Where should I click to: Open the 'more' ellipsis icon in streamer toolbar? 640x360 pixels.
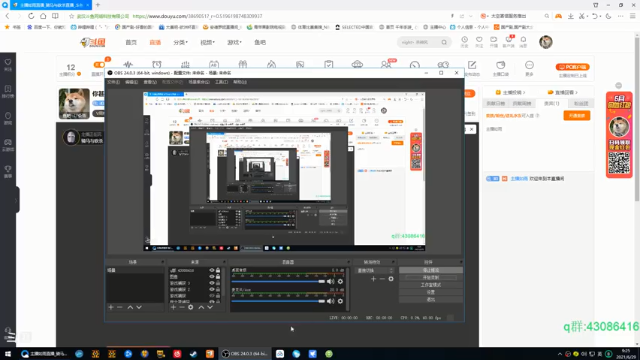pos(529,65)
